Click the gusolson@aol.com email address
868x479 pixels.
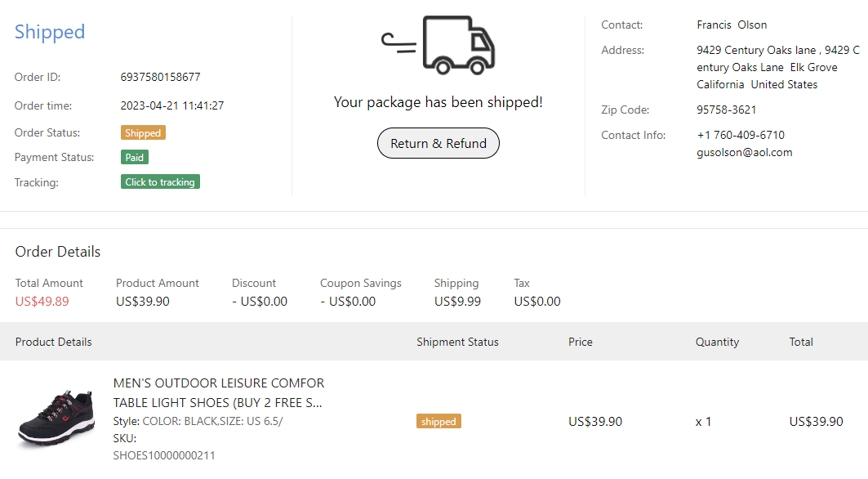[x=744, y=152]
